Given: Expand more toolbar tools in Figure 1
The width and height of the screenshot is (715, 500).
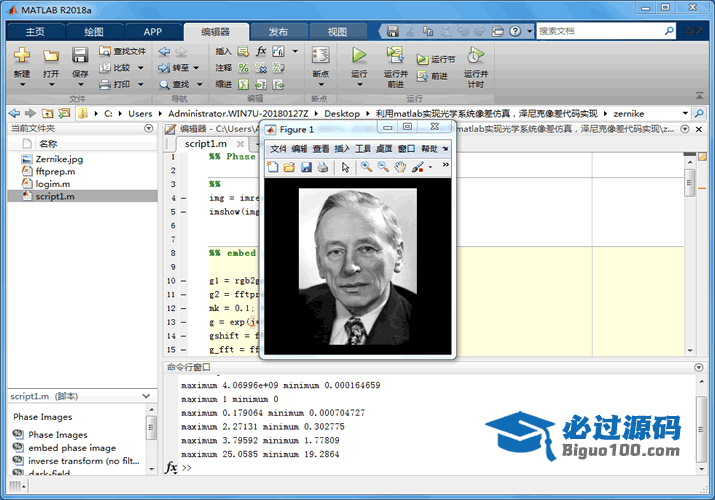Looking at the screenshot, I should click(446, 165).
